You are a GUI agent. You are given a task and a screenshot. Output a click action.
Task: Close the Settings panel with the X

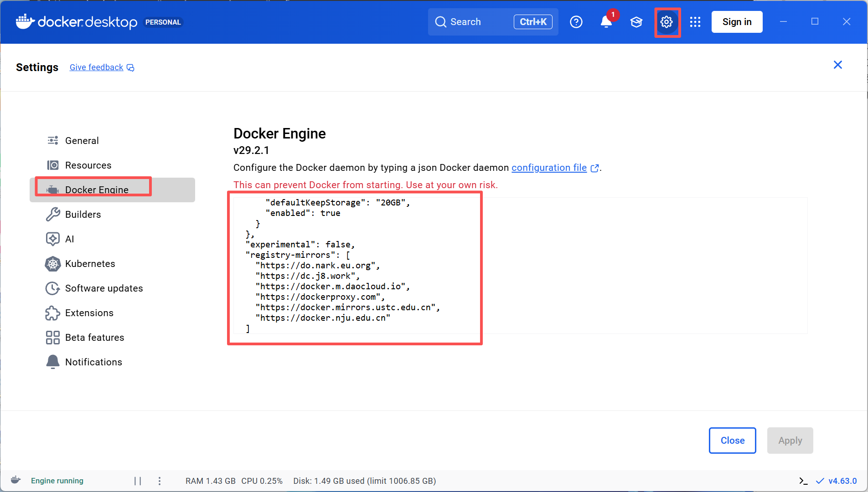pyautogui.click(x=838, y=65)
